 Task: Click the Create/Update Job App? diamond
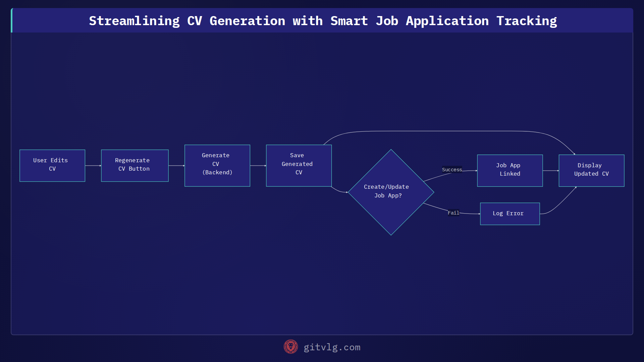click(391, 192)
